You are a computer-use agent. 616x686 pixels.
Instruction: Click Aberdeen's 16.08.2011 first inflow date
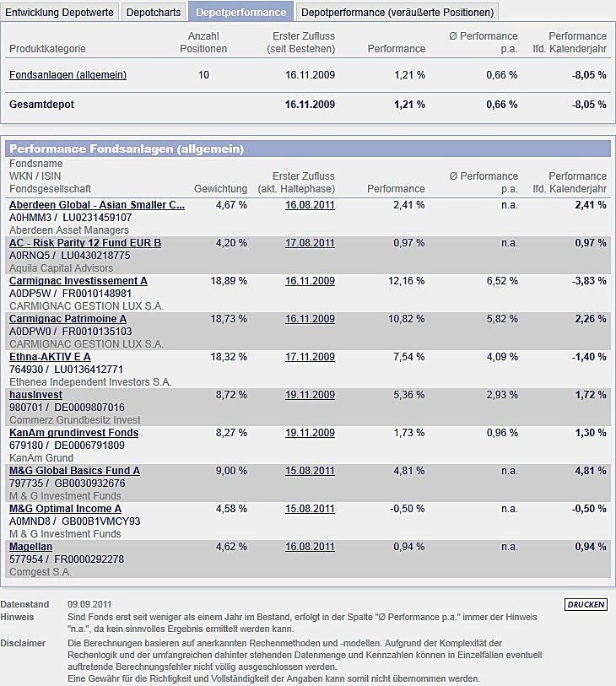pyautogui.click(x=310, y=205)
